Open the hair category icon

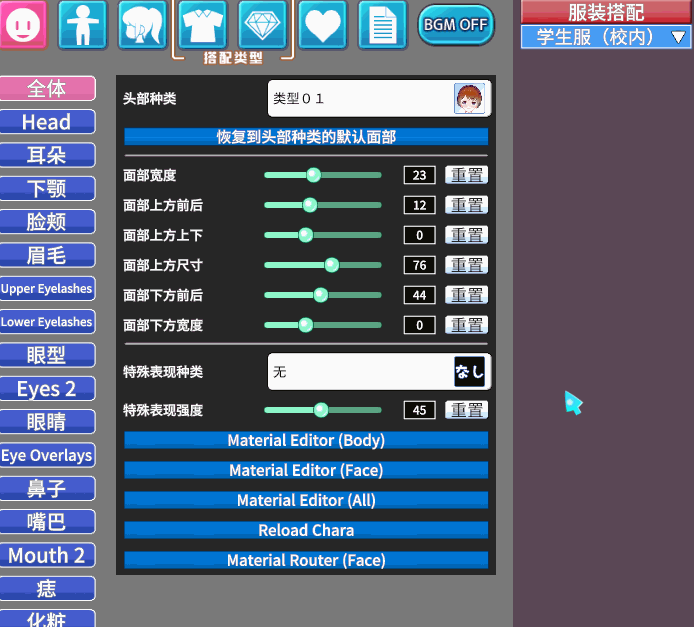[143, 24]
